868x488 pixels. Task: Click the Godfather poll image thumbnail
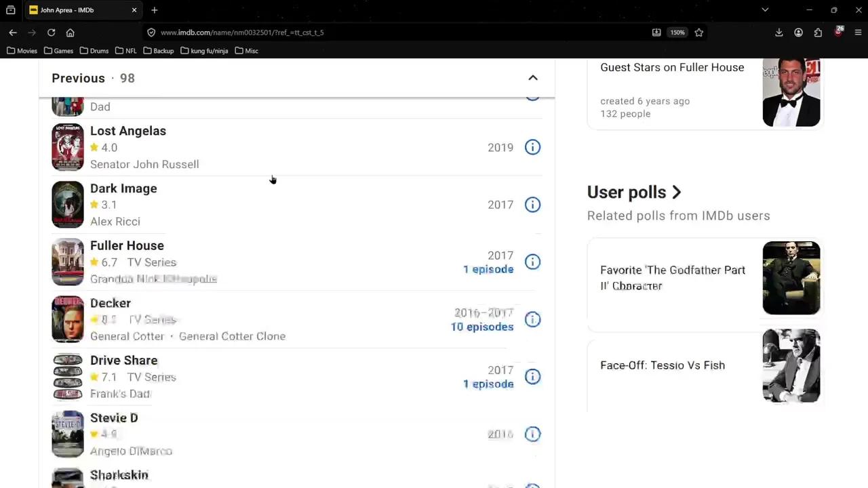click(x=791, y=278)
